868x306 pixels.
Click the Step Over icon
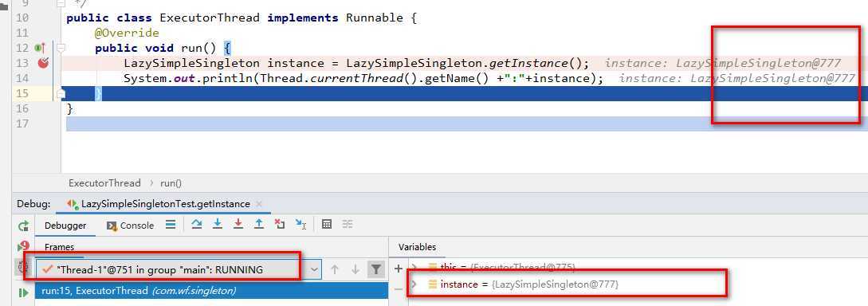click(x=197, y=224)
